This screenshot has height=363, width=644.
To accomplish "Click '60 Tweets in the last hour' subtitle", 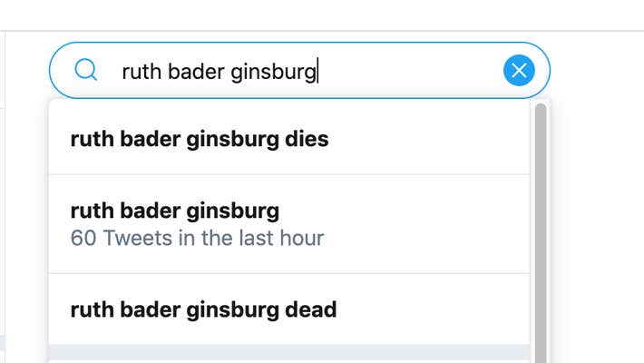I will point(197,238).
